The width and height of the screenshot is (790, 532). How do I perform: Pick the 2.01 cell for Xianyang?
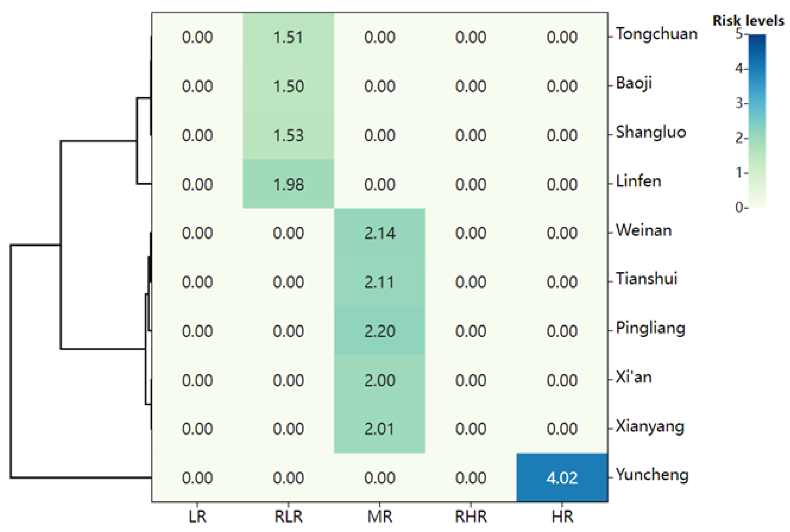(x=380, y=429)
